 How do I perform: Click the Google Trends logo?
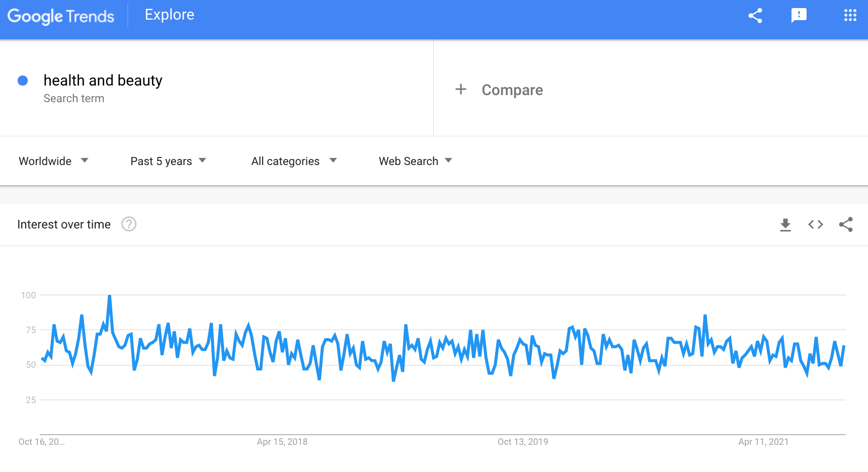61,16
